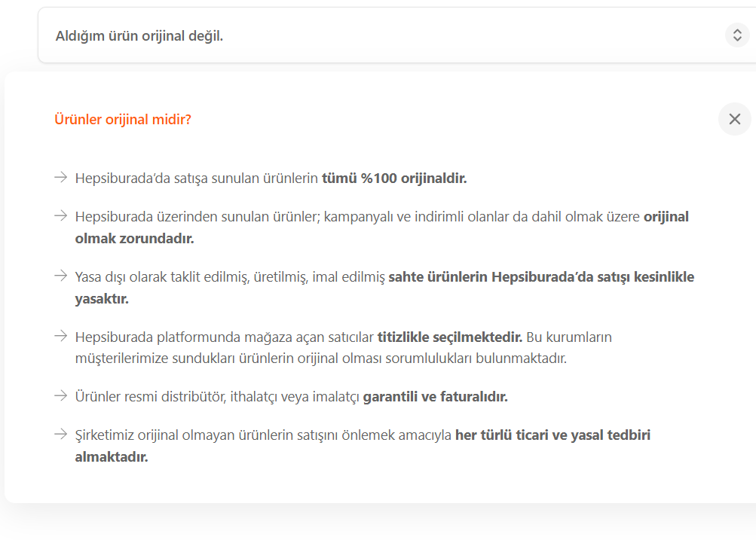
Task: Click the arrow icon before 'Hepsiburada üzerinden sunulan ürünler'
Action: (x=61, y=216)
